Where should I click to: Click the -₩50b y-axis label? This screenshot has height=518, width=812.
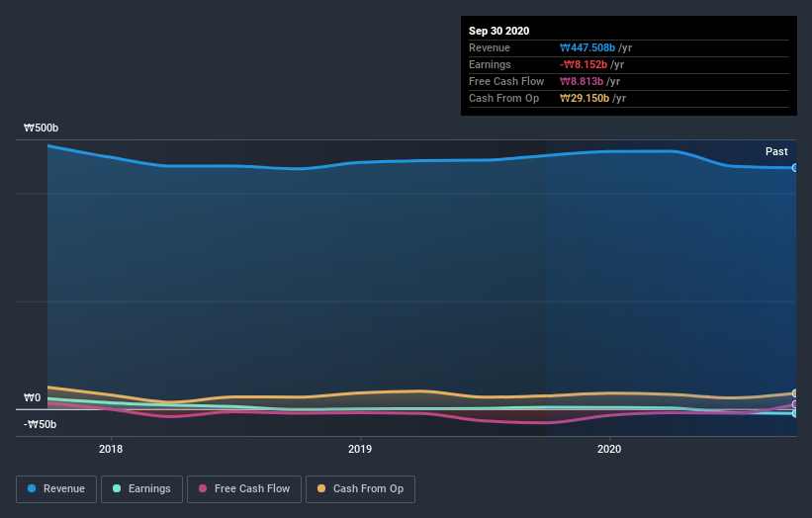pos(40,424)
